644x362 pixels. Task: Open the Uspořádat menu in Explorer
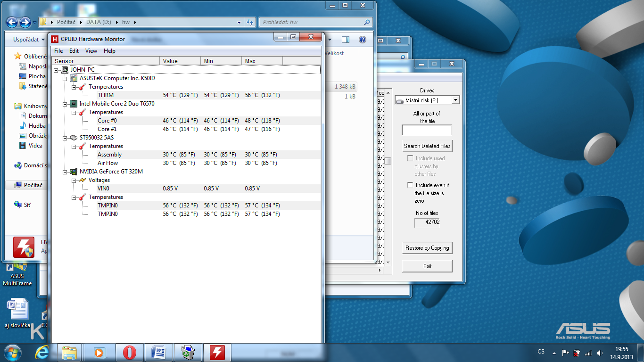coord(29,40)
